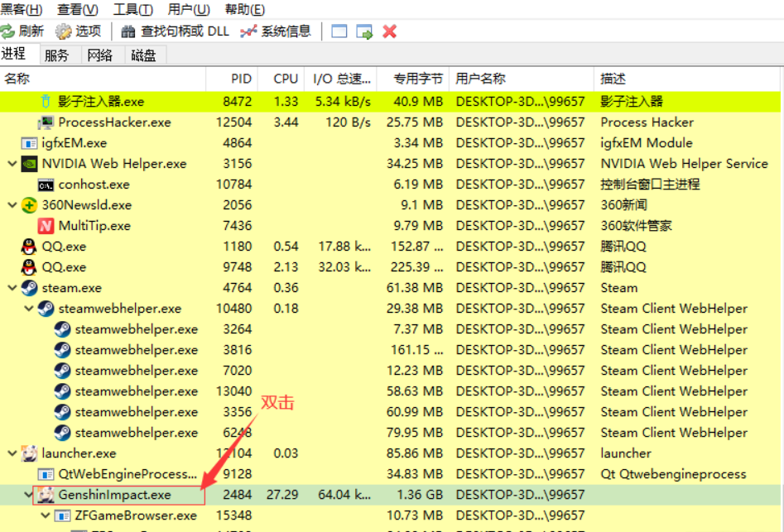Select the upper QQ.exe penguin icon

coord(29,247)
